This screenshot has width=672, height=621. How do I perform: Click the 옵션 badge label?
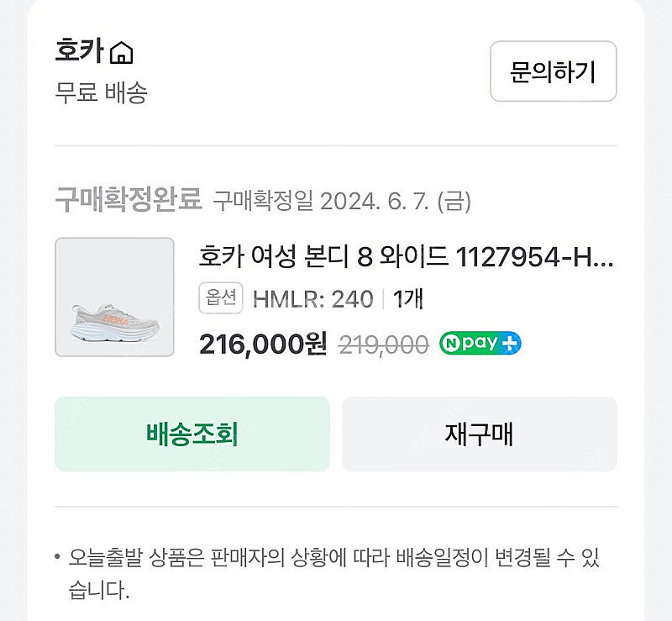tap(221, 297)
